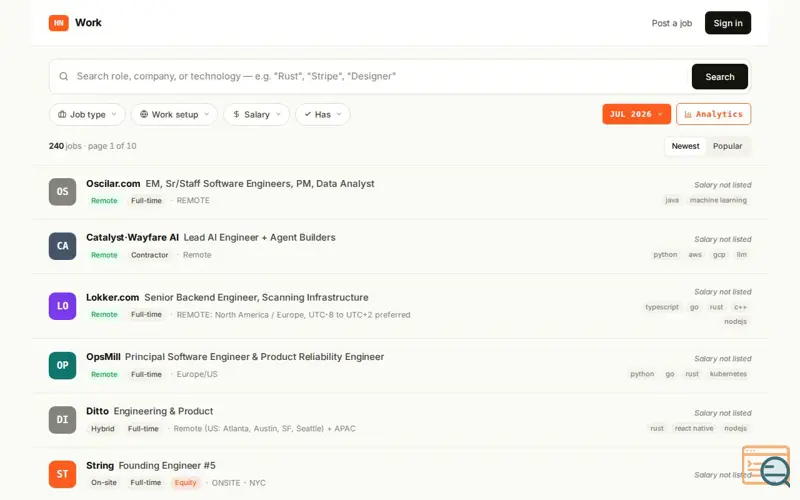Click the Post a job link
800x500 pixels.
tap(671, 23)
